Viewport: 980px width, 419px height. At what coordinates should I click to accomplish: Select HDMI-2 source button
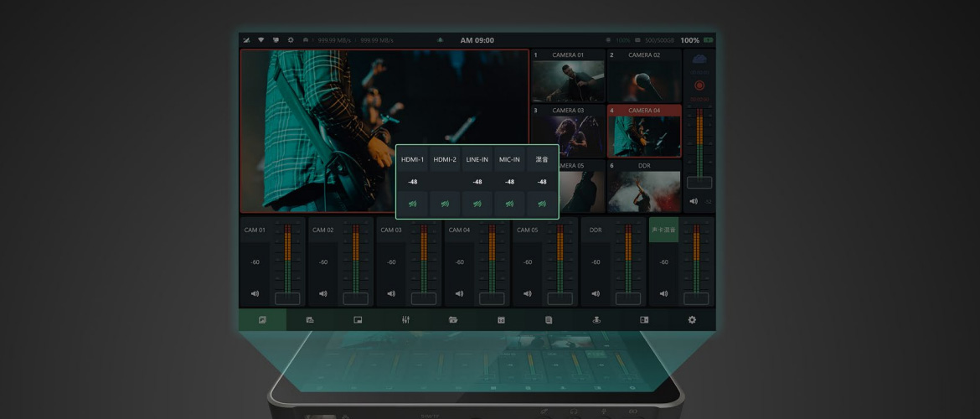pos(445,159)
